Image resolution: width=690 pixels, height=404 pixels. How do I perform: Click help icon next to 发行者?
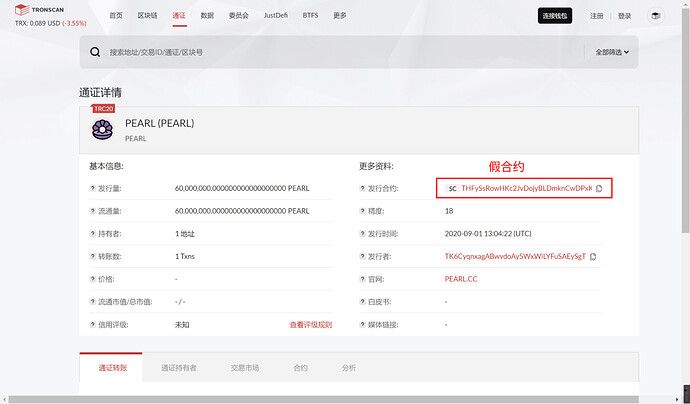pos(363,257)
